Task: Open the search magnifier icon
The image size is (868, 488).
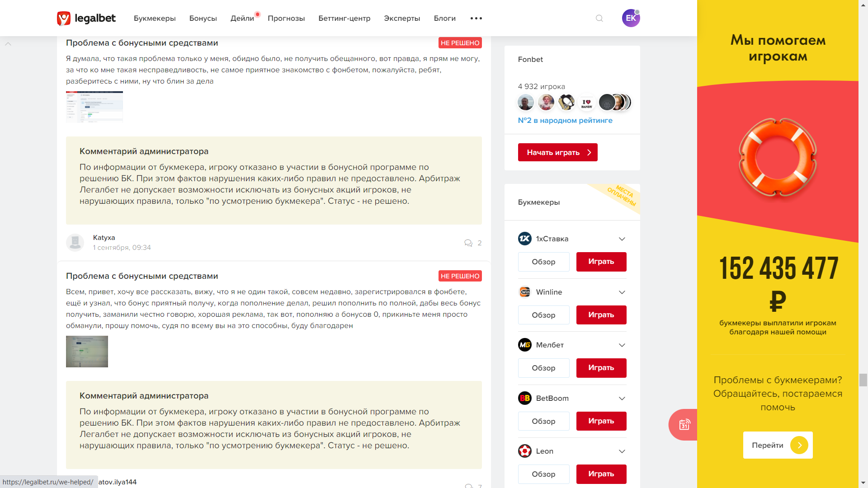Action: pos(599,19)
